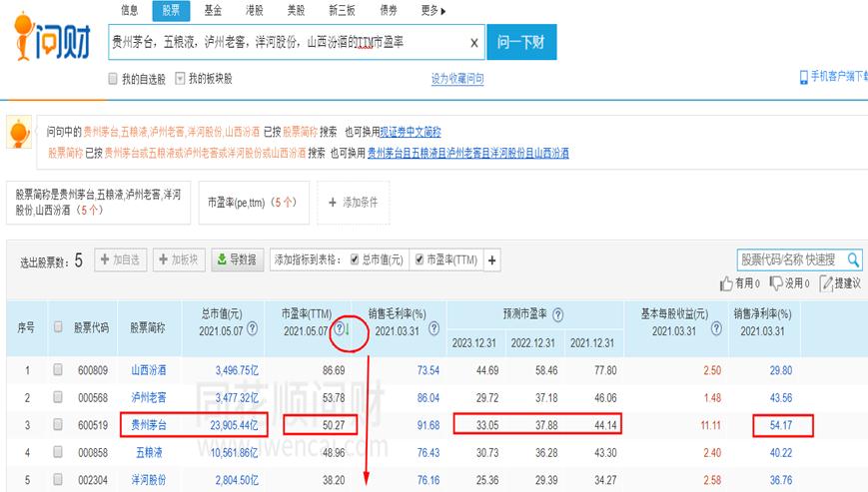868x492 pixels.
Task: Click the 市盈率(pe,ttm) condition box
Action: click(x=254, y=203)
